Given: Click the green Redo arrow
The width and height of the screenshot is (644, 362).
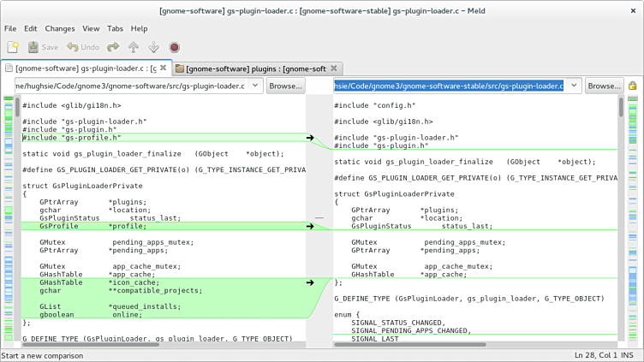Looking at the screenshot, I should (x=113, y=47).
